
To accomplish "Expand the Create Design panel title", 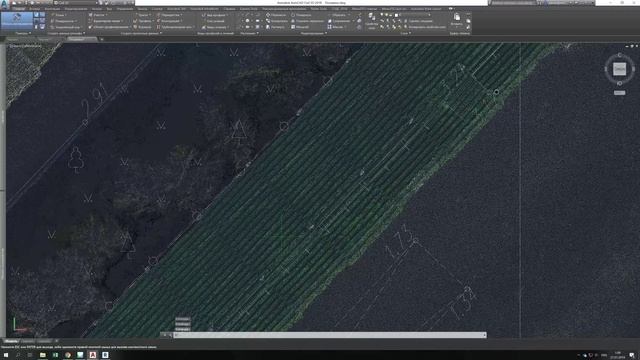I will click(x=141, y=33).
